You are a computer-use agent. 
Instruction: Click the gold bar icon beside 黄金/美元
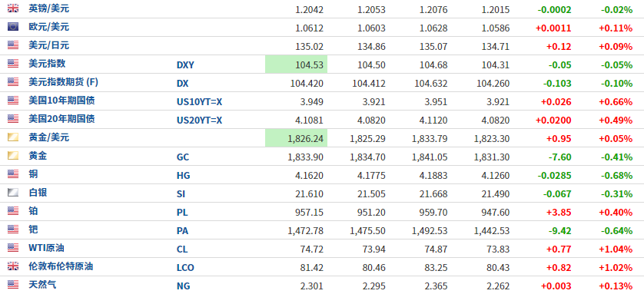pyautogui.click(x=13, y=137)
